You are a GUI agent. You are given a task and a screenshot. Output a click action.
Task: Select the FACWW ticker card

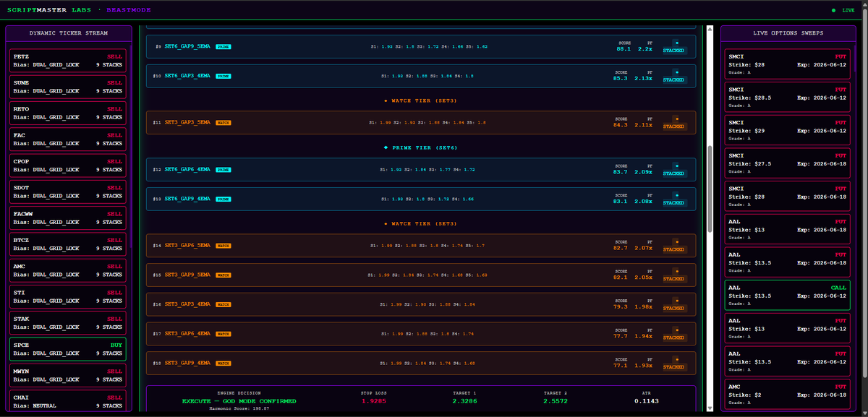(x=68, y=218)
